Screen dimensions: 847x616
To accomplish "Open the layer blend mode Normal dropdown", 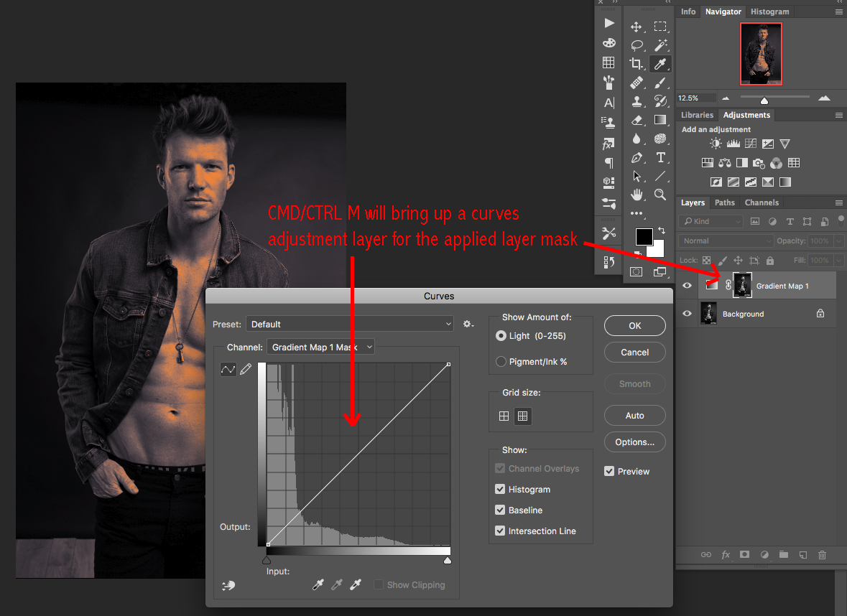I will pos(726,241).
